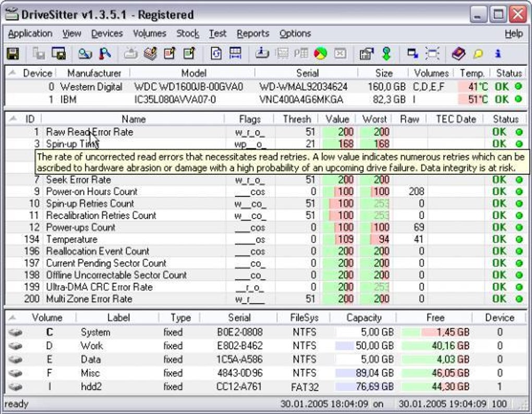Viewport: 532px width, 414px height.
Task: Open the Options menu
Action: point(295,33)
